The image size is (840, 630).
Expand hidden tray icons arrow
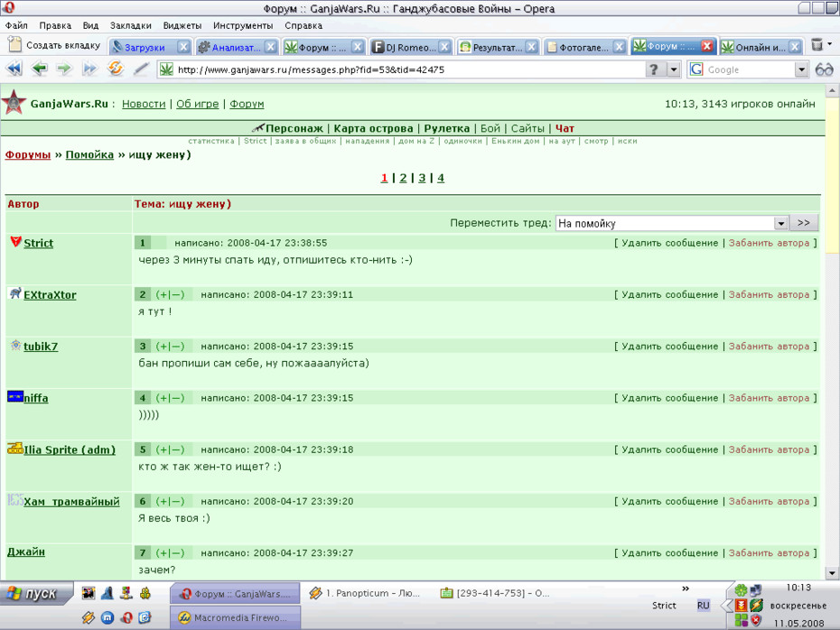[x=726, y=606]
